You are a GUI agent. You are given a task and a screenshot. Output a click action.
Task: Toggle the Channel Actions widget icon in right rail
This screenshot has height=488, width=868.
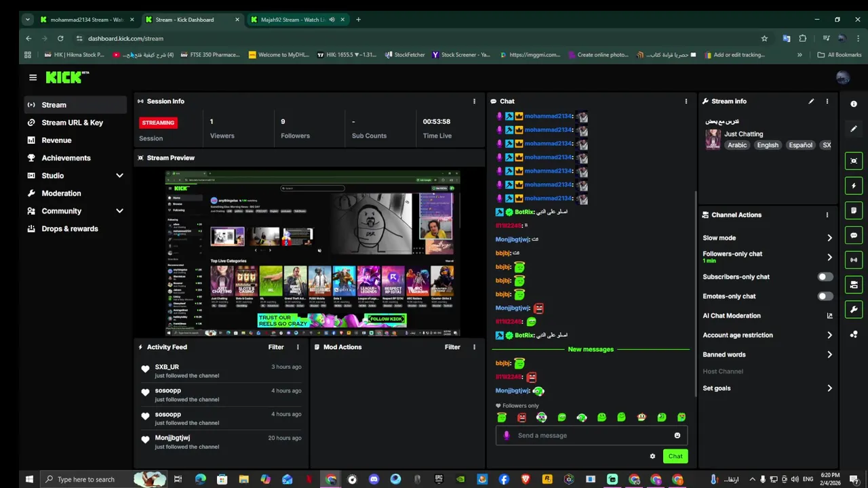click(x=854, y=285)
